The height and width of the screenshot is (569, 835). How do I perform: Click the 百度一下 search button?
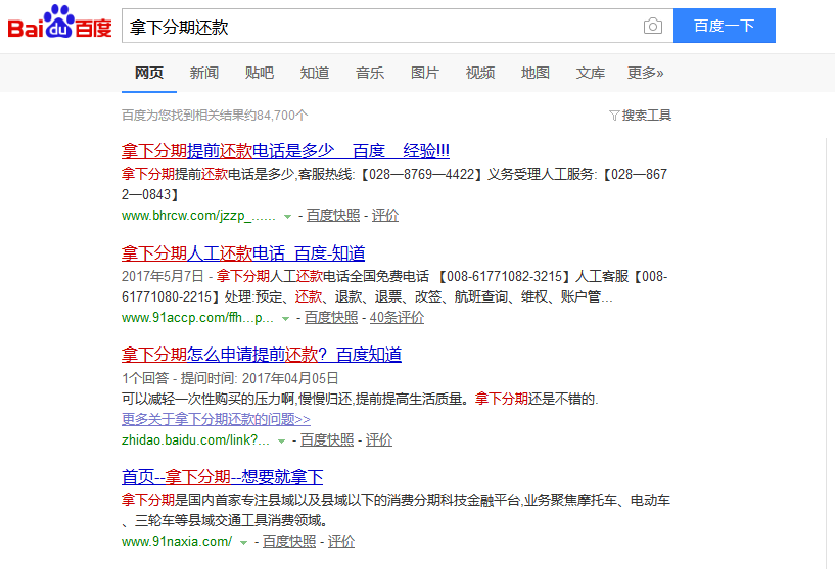click(724, 26)
